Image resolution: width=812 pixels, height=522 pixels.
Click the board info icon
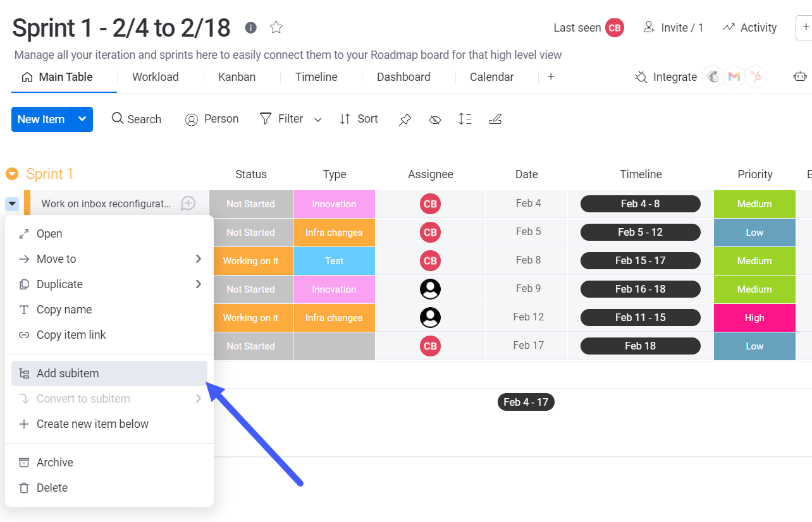tap(250, 27)
